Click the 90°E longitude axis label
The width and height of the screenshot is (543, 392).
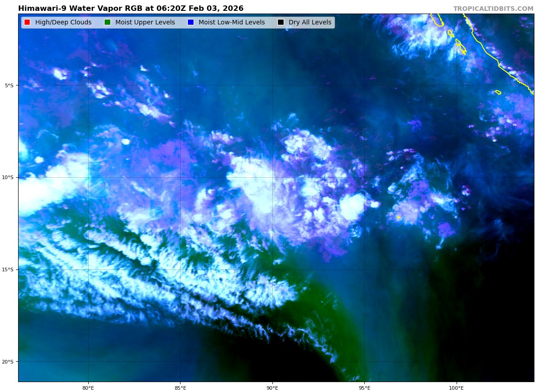(x=272, y=387)
